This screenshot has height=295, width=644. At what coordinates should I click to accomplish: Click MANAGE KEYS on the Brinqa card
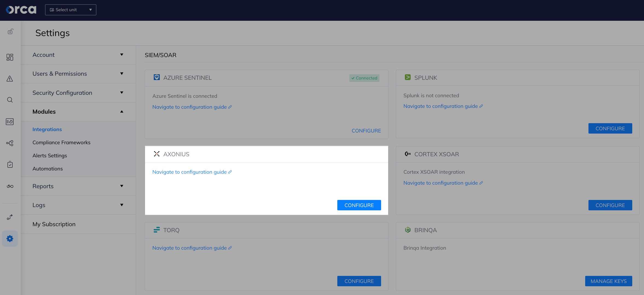608,281
